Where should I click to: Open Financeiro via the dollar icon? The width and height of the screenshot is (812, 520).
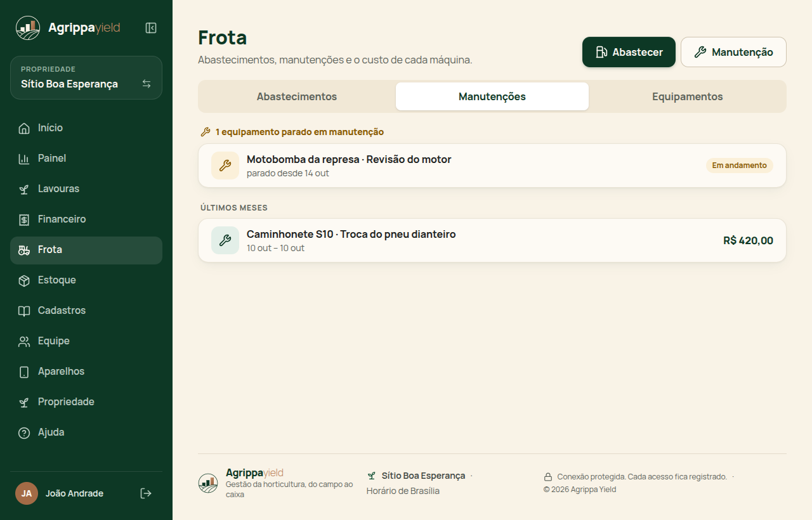pos(24,219)
